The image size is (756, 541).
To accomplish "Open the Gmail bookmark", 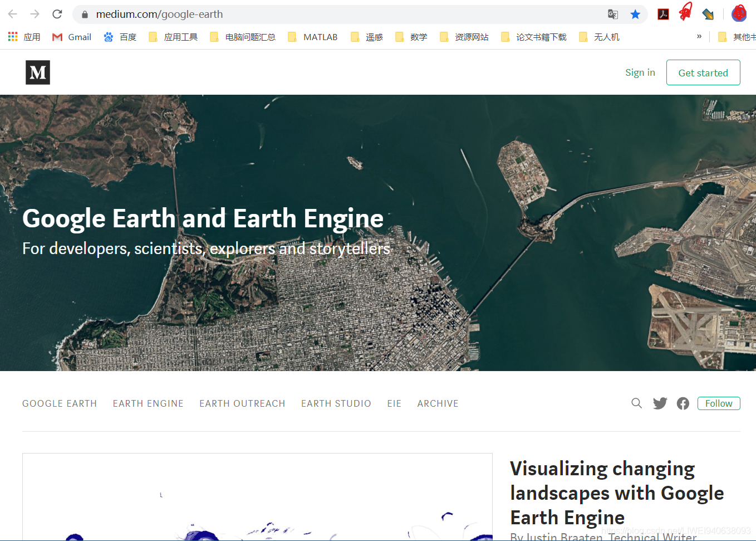I will click(x=72, y=37).
